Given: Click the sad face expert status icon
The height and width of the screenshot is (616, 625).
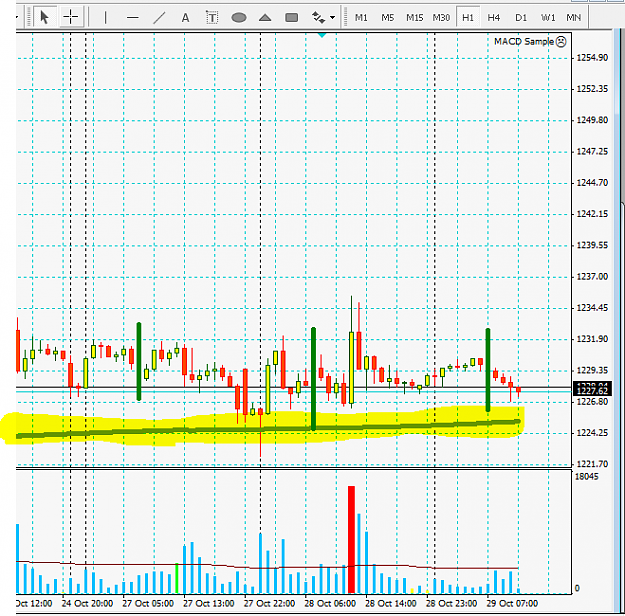Looking at the screenshot, I should 561,41.
